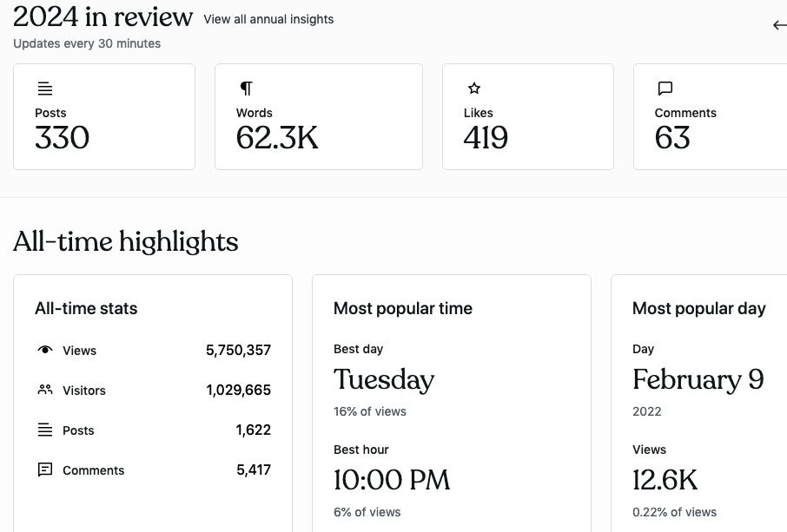
Task: Open the 419 Likes card
Action: click(x=527, y=116)
